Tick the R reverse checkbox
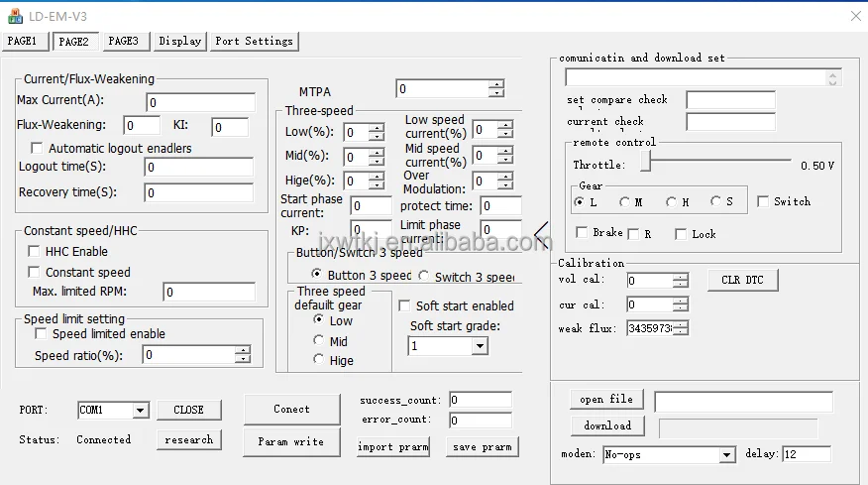 (x=634, y=234)
